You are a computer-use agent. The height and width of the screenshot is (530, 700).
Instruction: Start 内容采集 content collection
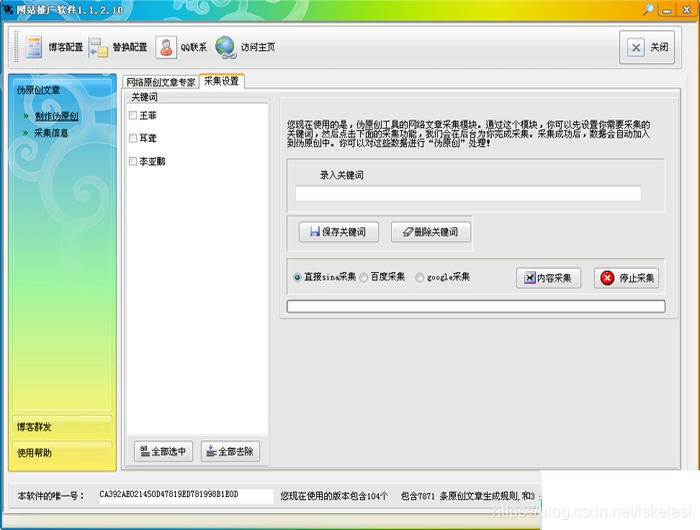tap(549, 278)
